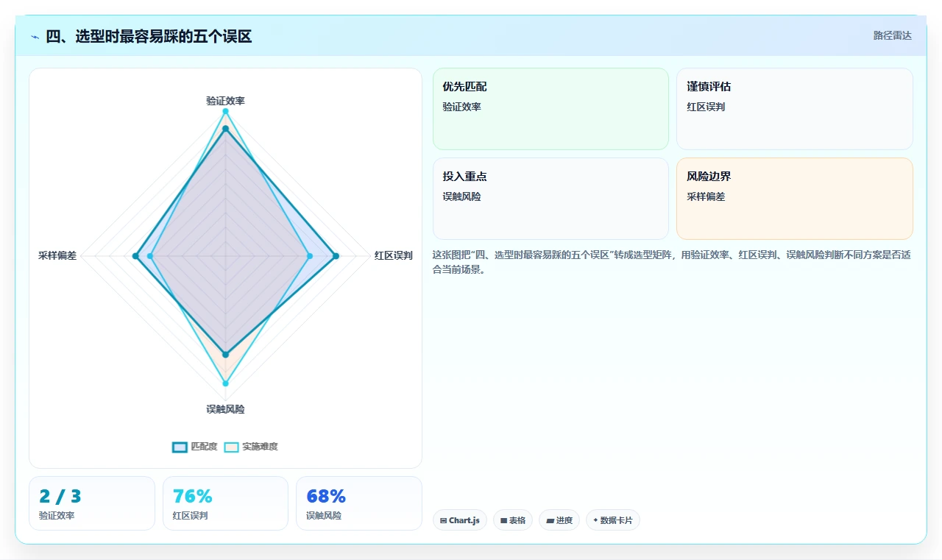Screen dimensions: 942x560
Task: Click the 实施难度 data point on 采样偏差 axis
Action: [150, 256]
